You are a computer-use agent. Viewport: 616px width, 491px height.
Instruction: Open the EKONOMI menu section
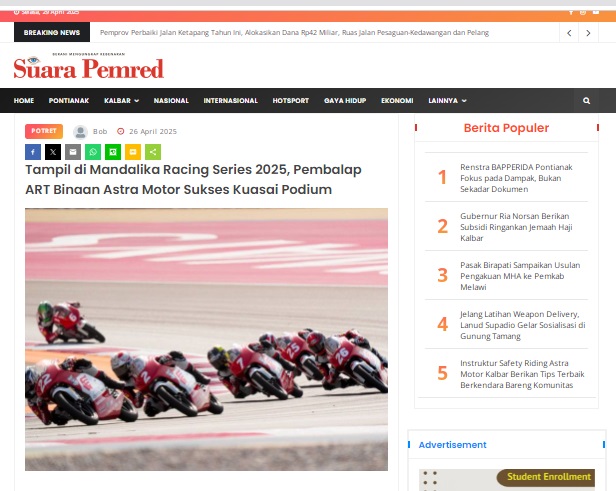pyautogui.click(x=397, y=101)
